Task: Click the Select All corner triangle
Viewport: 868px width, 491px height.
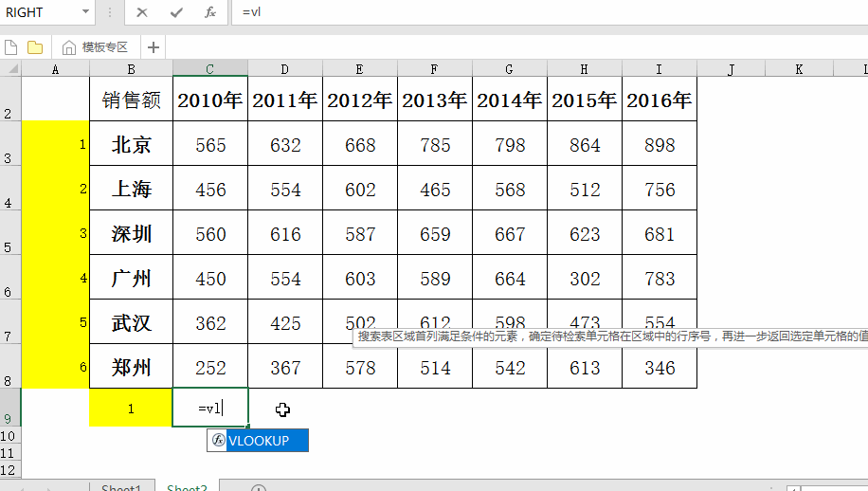Action: [x=11, y=69]
